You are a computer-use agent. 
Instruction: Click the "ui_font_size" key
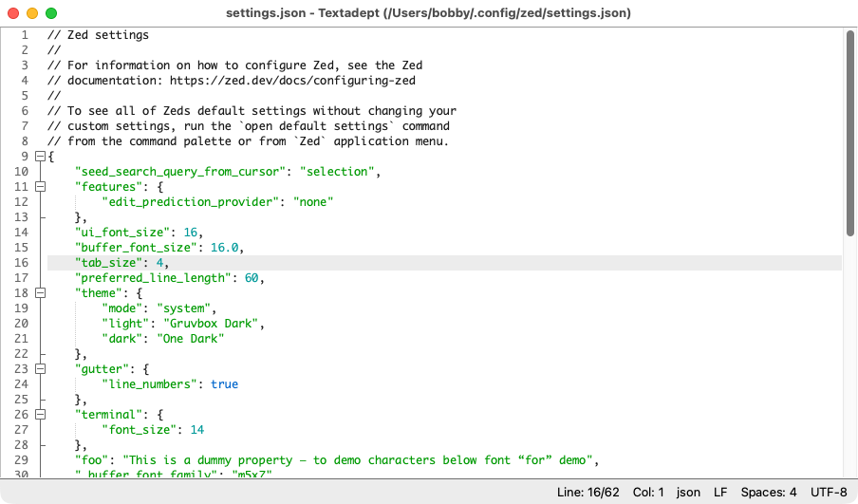point(122,233)
